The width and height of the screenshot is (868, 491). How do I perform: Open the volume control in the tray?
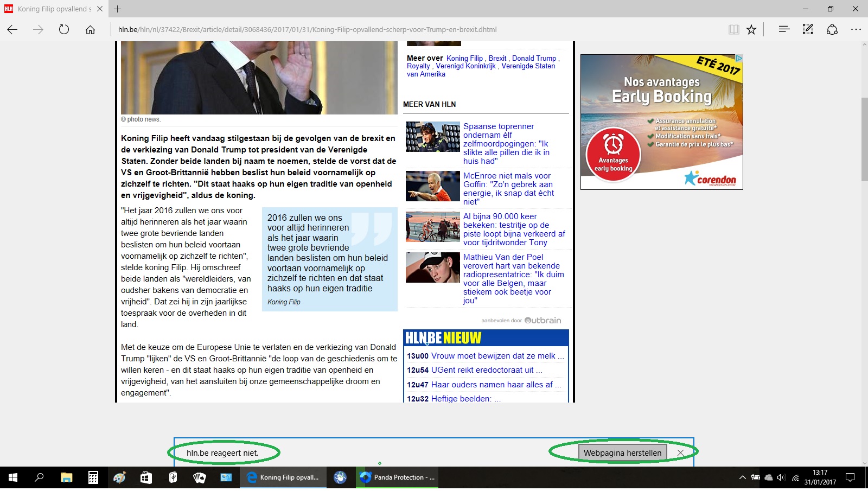point(781,477)
